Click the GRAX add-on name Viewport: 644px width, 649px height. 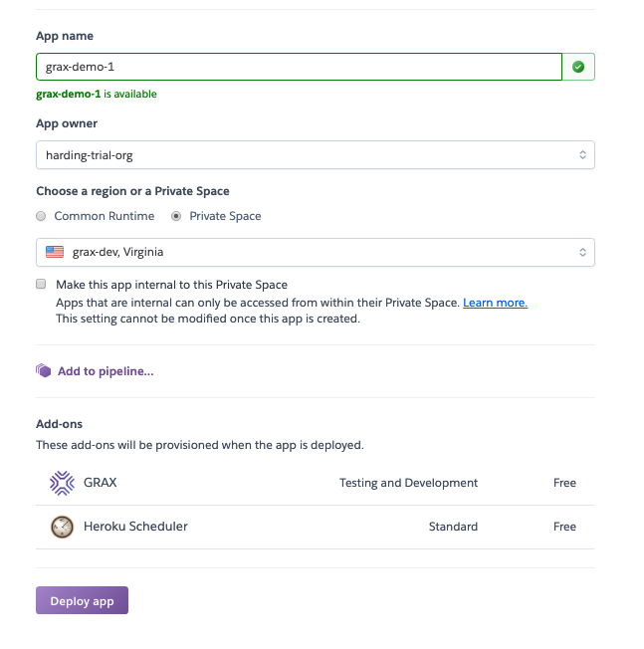(x=103, y=483)
